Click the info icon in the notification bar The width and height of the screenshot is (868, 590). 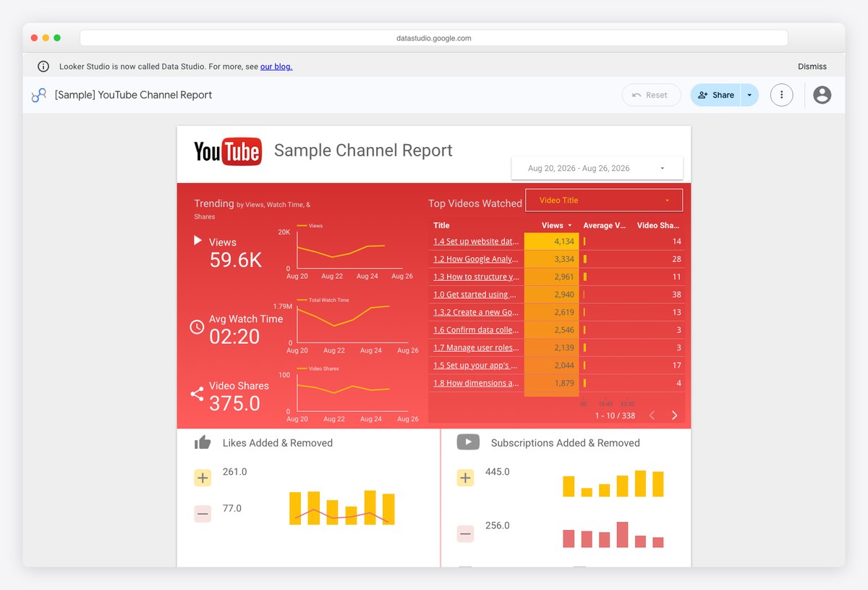[x=43, y=67]
